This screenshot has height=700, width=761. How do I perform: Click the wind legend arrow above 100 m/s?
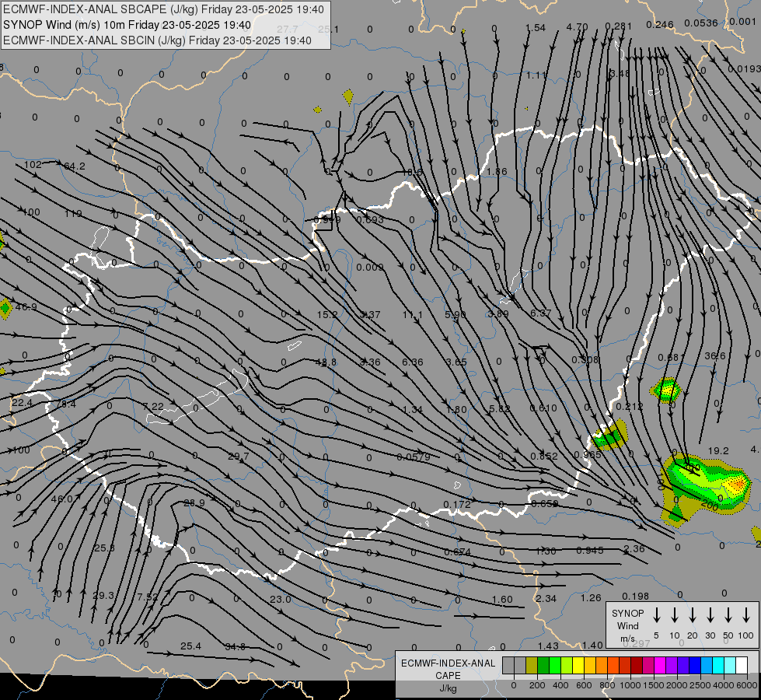[746, 615]
